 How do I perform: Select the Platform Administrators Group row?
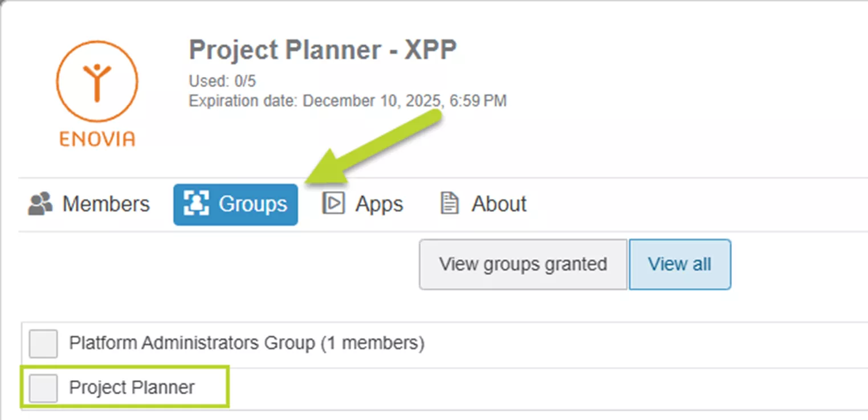[246, 343]
